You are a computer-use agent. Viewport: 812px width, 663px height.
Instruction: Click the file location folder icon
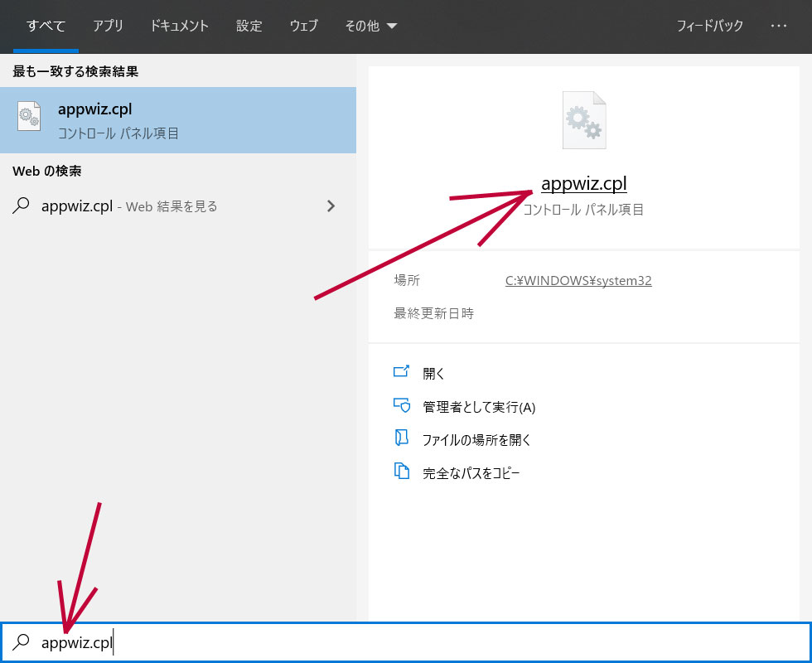[x=401, y=438]
